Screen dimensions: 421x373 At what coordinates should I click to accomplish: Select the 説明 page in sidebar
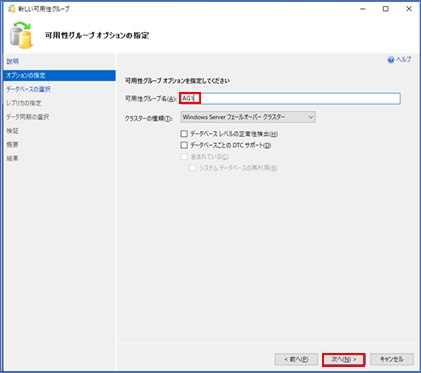click(x=13, y=61)
